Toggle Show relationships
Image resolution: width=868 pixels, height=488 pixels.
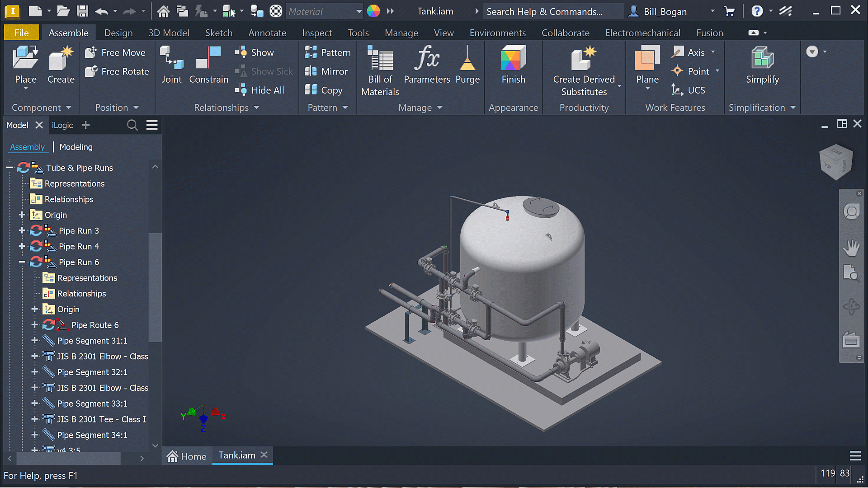[255, 52]
